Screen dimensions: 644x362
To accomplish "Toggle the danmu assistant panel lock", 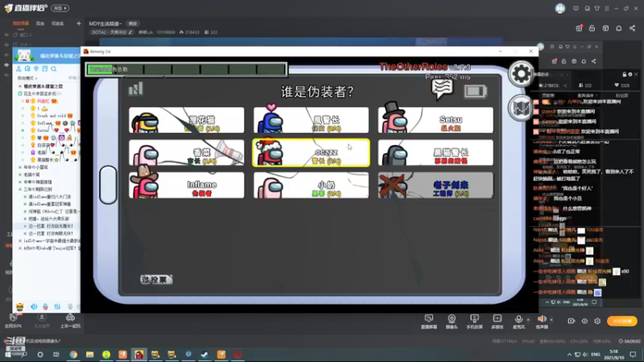I will [625, 74].
